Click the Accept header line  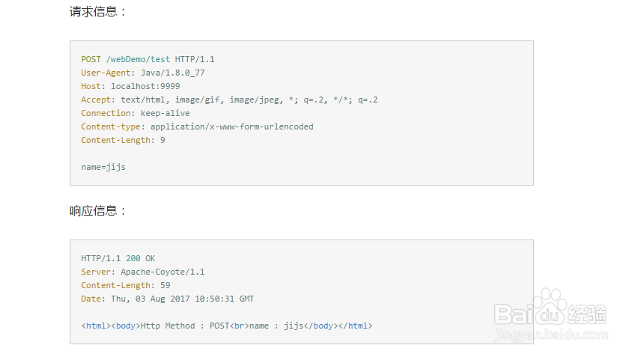229,100
